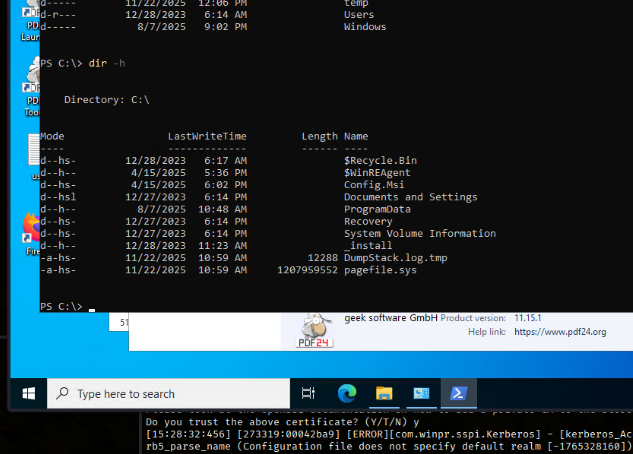
Task: Click the PDF24 sheep logo
Action: (314, 331)
